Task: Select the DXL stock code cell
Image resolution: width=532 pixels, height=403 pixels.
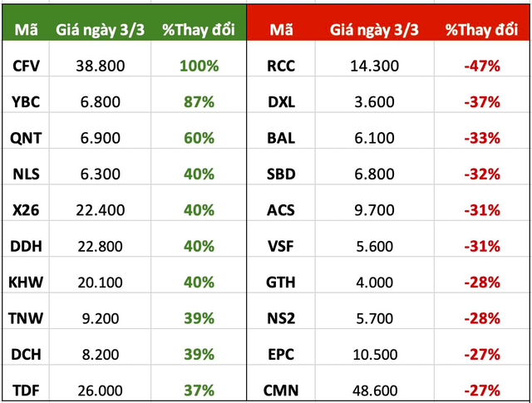Action: click(282, 101)
